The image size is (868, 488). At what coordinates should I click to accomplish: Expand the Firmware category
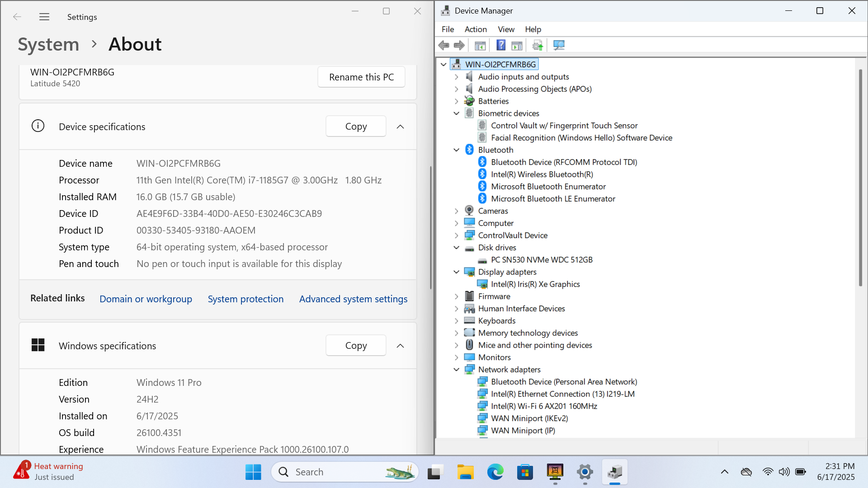click(x=456, y=296)
